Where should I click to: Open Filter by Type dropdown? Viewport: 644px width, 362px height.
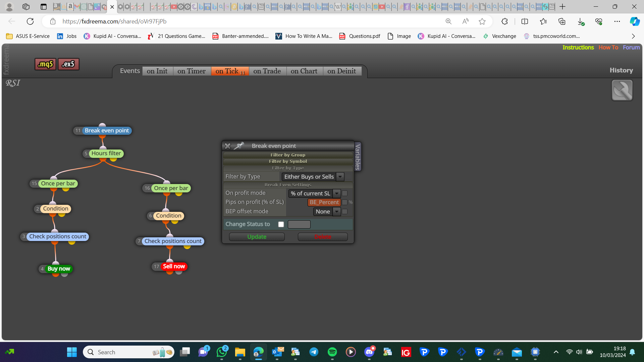(313, 177)
